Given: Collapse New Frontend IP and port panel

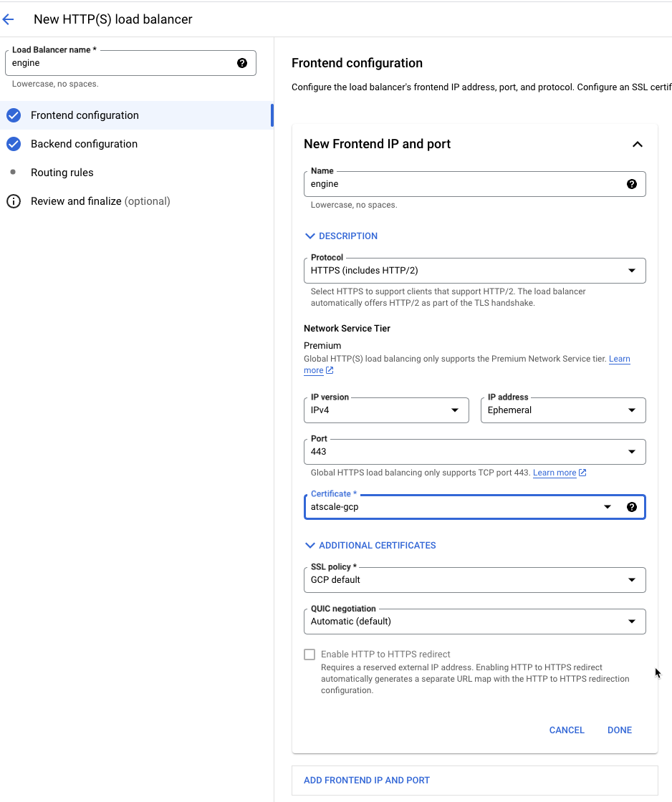Looking at the screenshot, I should coord(637,144).
